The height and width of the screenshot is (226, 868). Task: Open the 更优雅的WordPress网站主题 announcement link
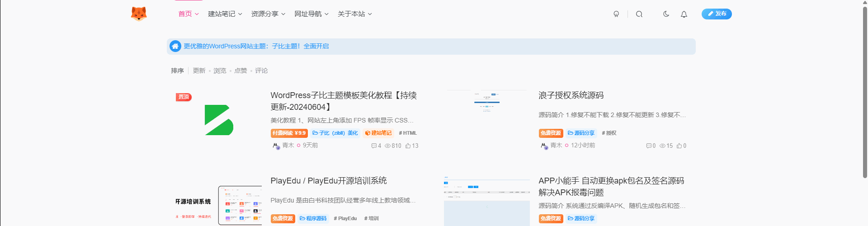[256, 46]
